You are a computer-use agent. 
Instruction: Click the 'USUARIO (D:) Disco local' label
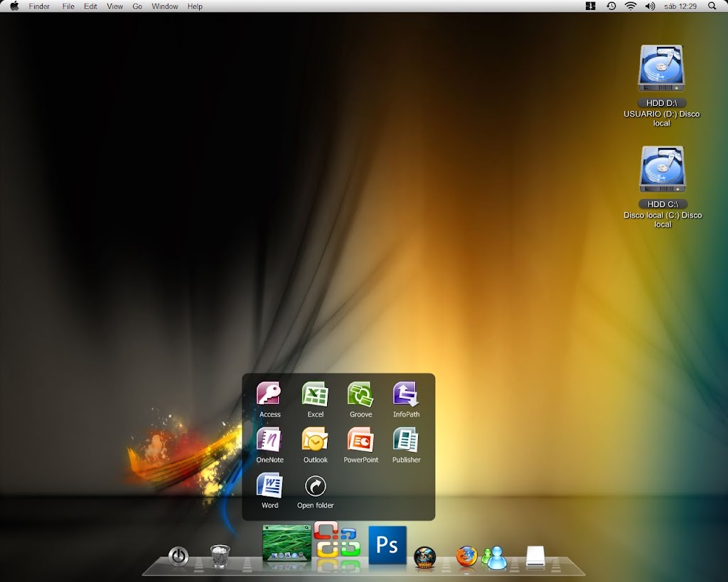tap(662, 119)
